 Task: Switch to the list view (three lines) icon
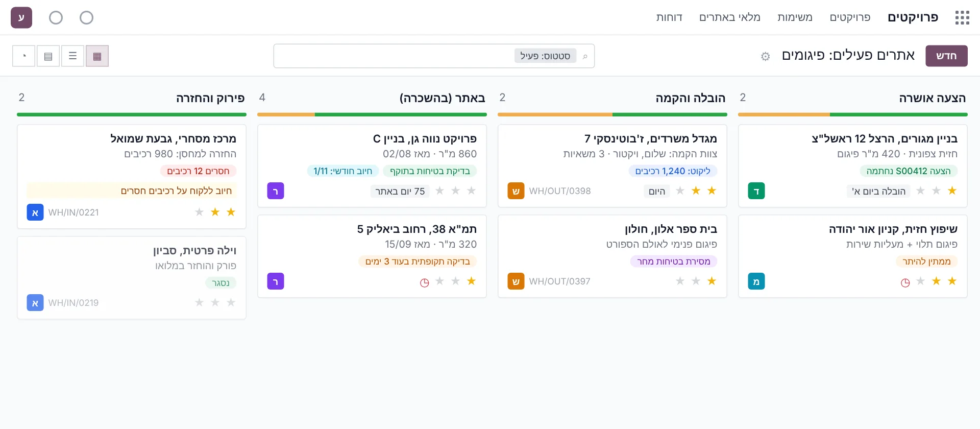coord(72,56)
